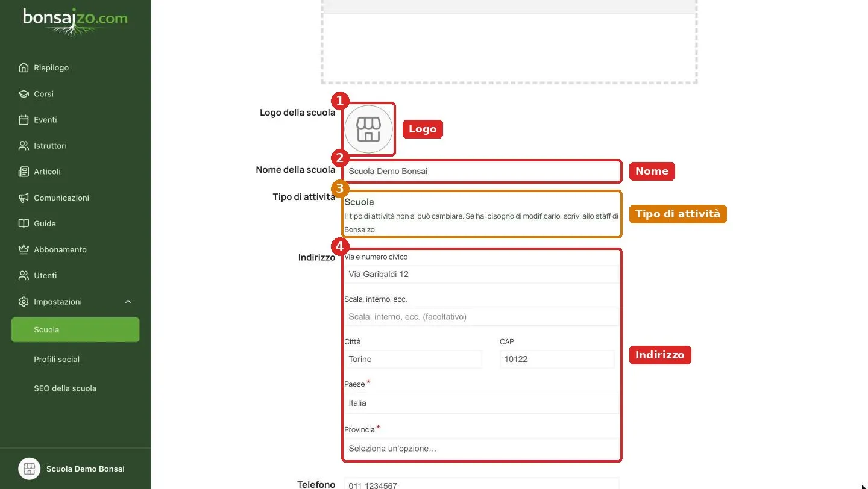
Task: Click the Utenti users icon
Action: [24, 275]
